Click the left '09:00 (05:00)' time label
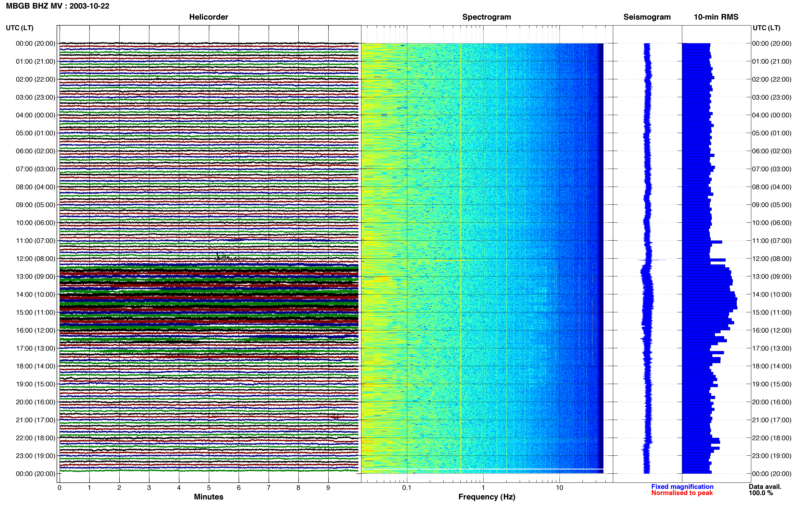 click(x=36, y=205)
